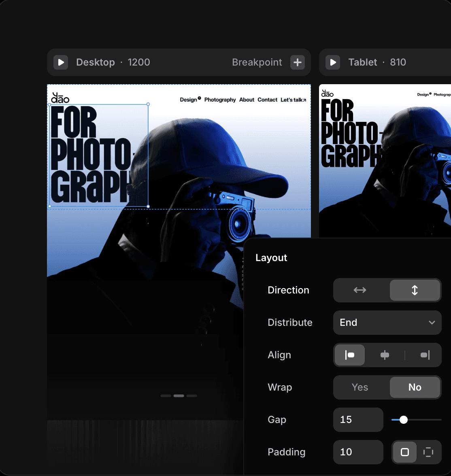The image size is (451, 476).
Task: Select the align center icon
Action: [x=385, y=355]
